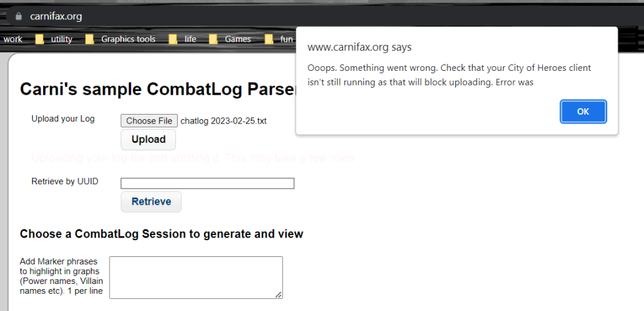Focus the Retrieve by UUID text field

(207, 184)
